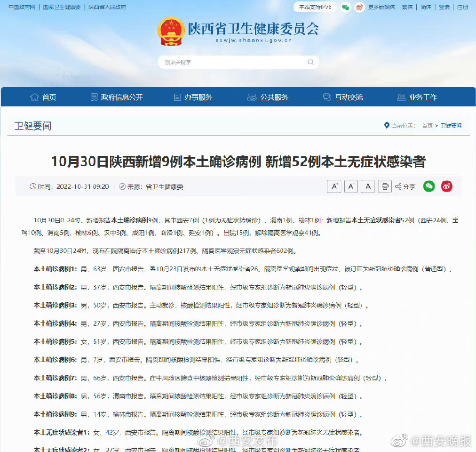Decrease article font size with A-

tap(351, 186)
